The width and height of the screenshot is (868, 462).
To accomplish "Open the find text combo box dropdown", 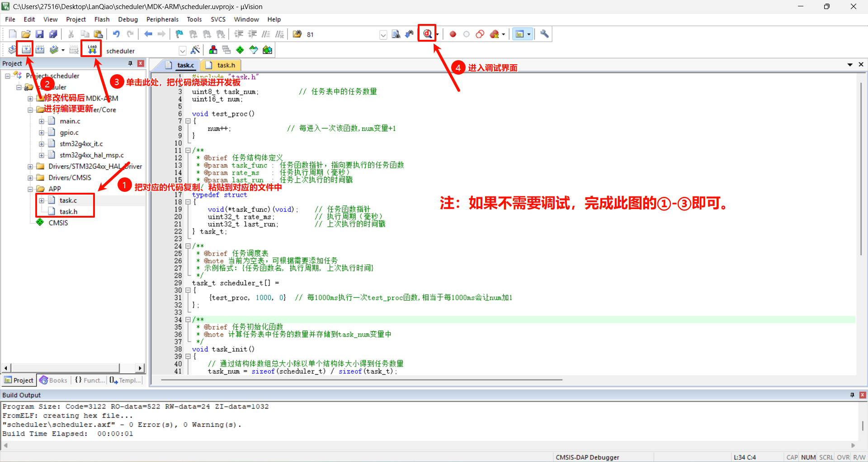I will coord(383,35).
